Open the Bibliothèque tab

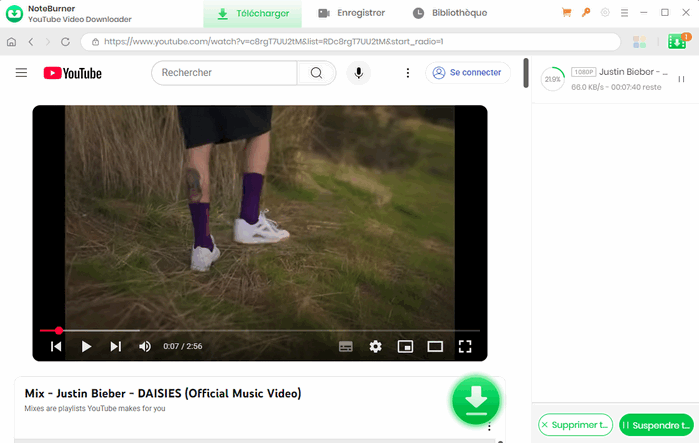450,13
